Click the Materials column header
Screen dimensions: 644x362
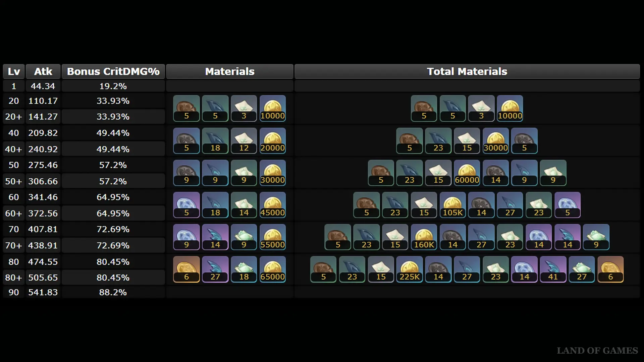pos(230,71)
